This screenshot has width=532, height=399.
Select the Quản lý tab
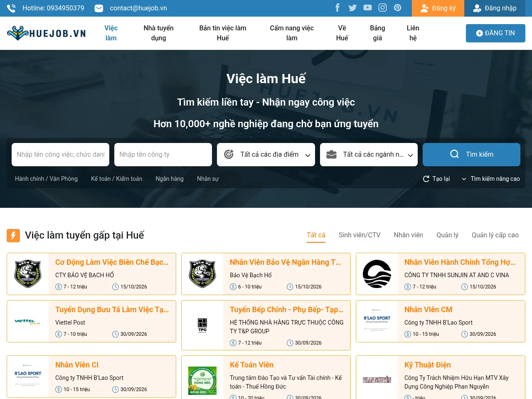pos(447,235)
